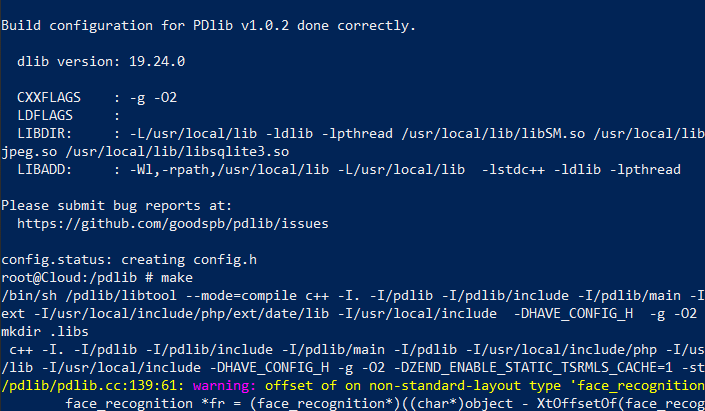
Task: Click the dlib version 19.24.0 text
Action: (101, 62)
